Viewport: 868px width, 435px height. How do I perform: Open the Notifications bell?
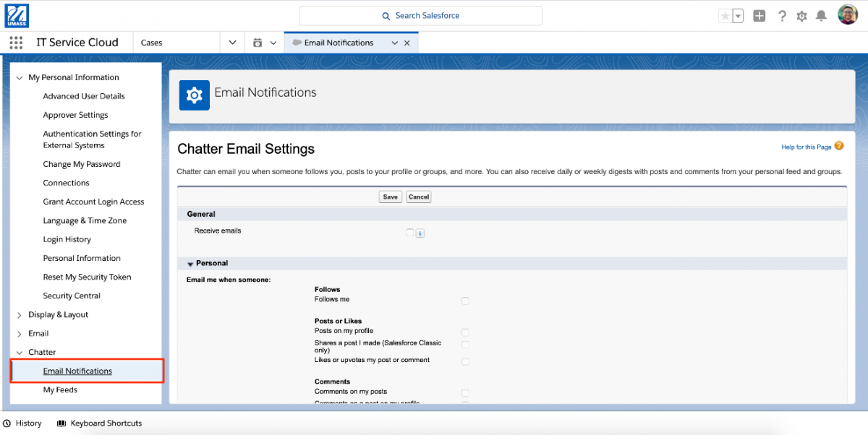[821, 16]
